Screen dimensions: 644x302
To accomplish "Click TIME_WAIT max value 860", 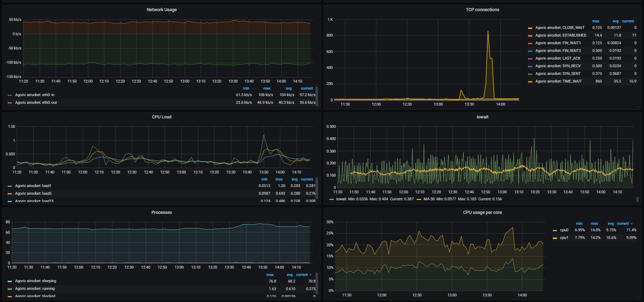I will (599, 81).
